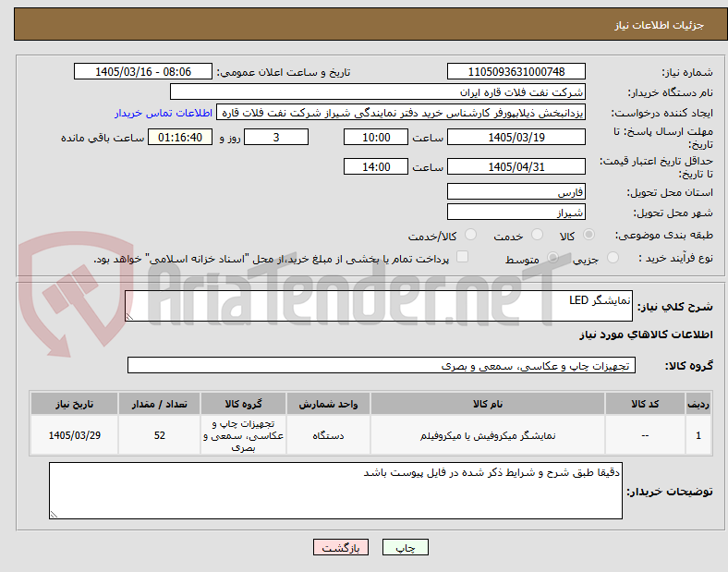Click the ساعت باقی مانده label
This screenshot has height=572, width=728.
point(103,138)
